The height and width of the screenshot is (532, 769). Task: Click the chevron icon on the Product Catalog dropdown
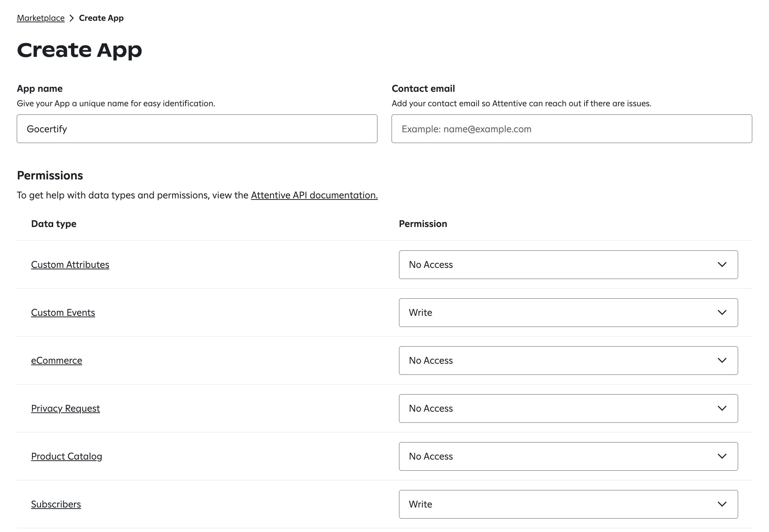pos(722,456)
